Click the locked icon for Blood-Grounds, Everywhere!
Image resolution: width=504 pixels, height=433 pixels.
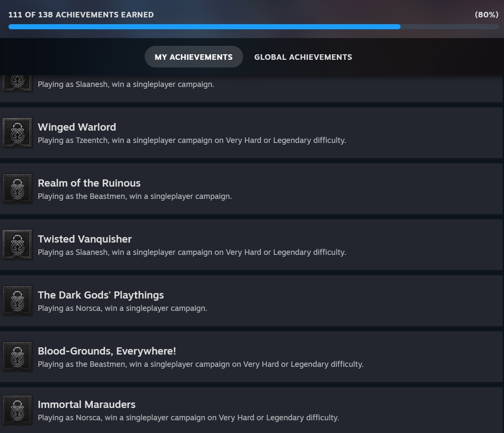point(17,357)
